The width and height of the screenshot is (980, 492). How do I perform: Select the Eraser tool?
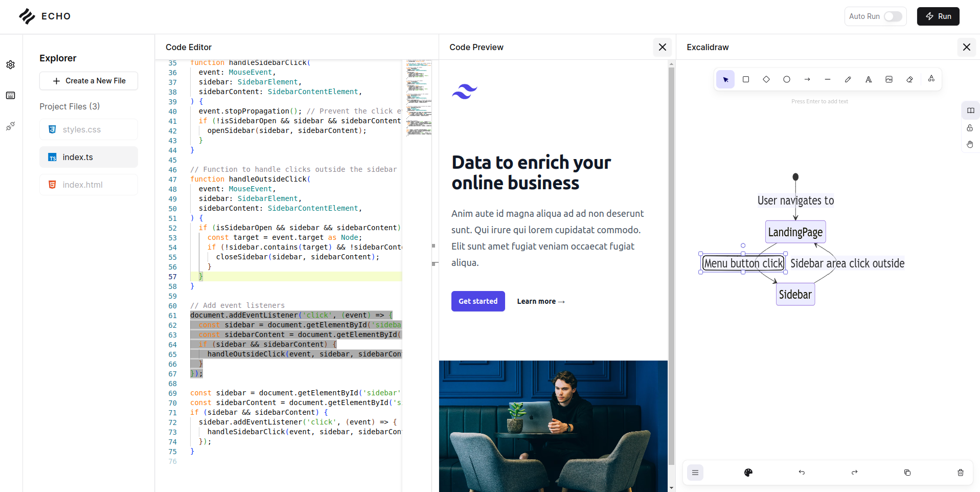point(909,79)
